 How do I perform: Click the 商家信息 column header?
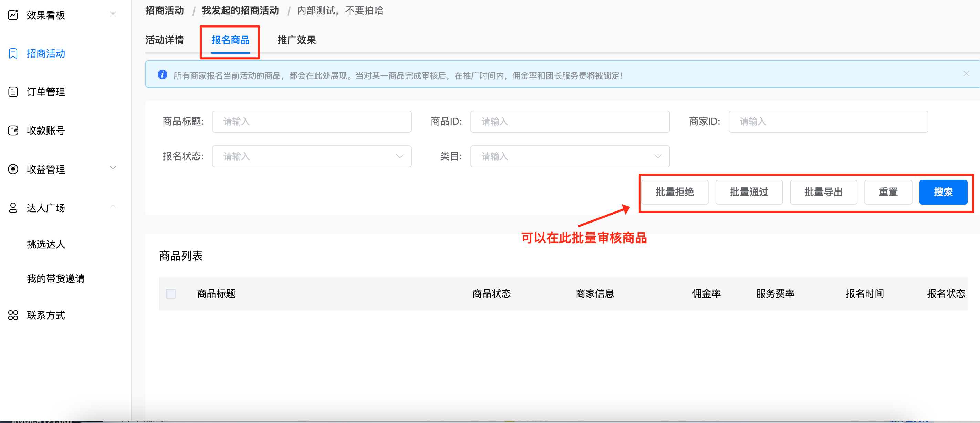595,293
